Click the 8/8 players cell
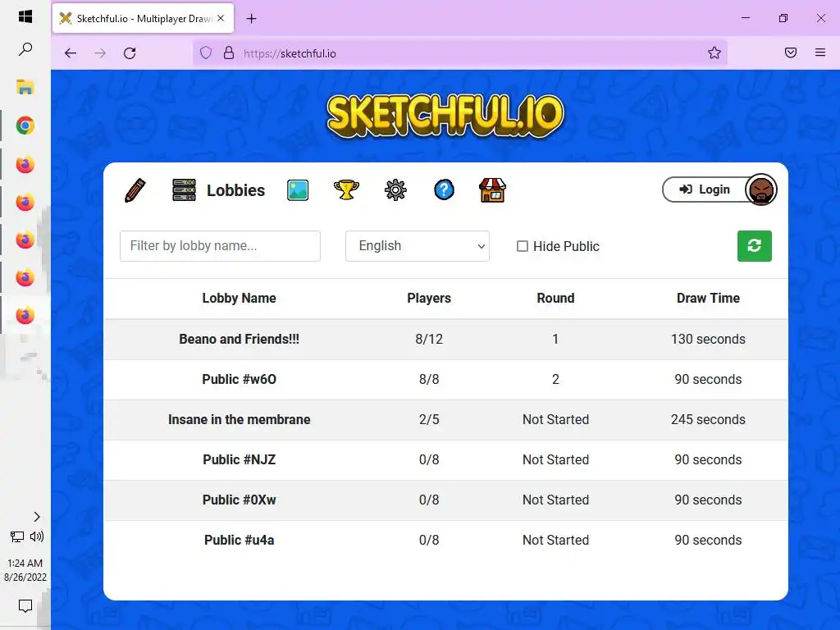 coord(429,379)
